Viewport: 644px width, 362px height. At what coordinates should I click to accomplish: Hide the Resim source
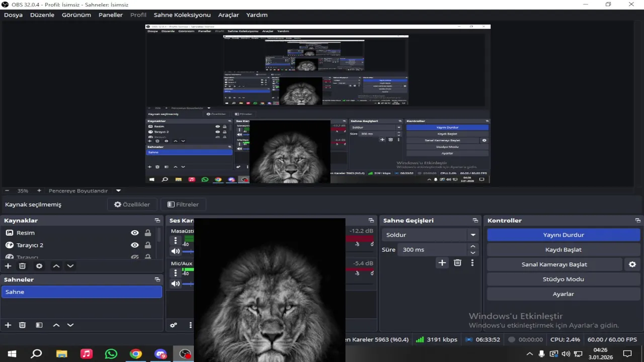(x=135, y=233)
